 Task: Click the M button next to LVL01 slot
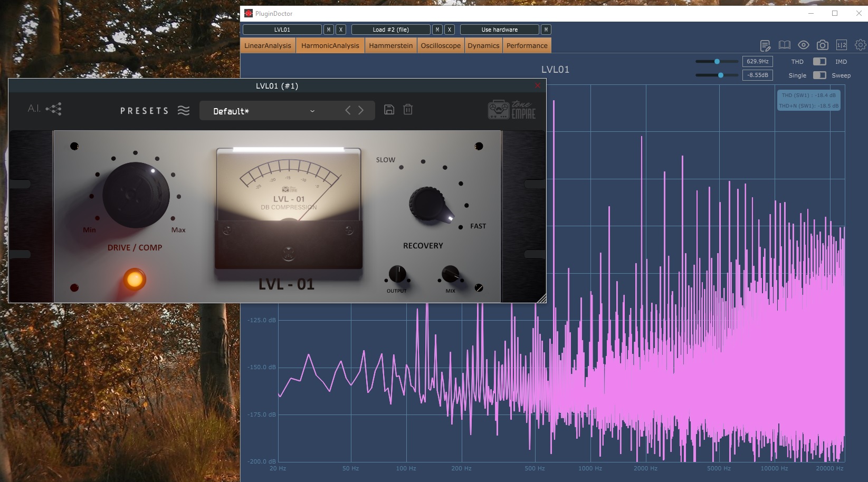click(x=329, y=30)
